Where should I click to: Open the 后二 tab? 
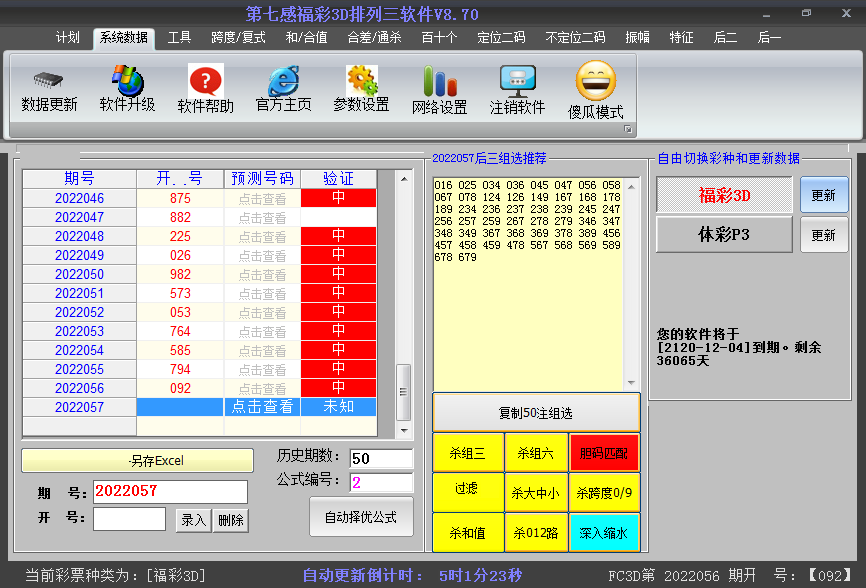[725, 38]
